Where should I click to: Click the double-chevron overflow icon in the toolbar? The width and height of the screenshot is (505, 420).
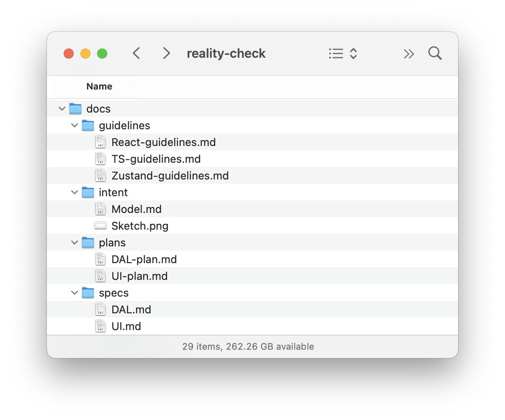pos(409,53)
